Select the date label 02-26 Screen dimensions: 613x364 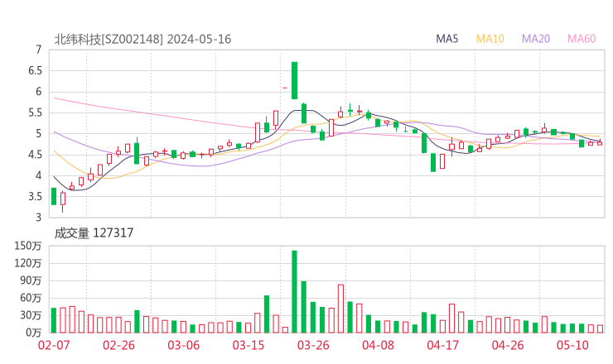click(118, 345)
